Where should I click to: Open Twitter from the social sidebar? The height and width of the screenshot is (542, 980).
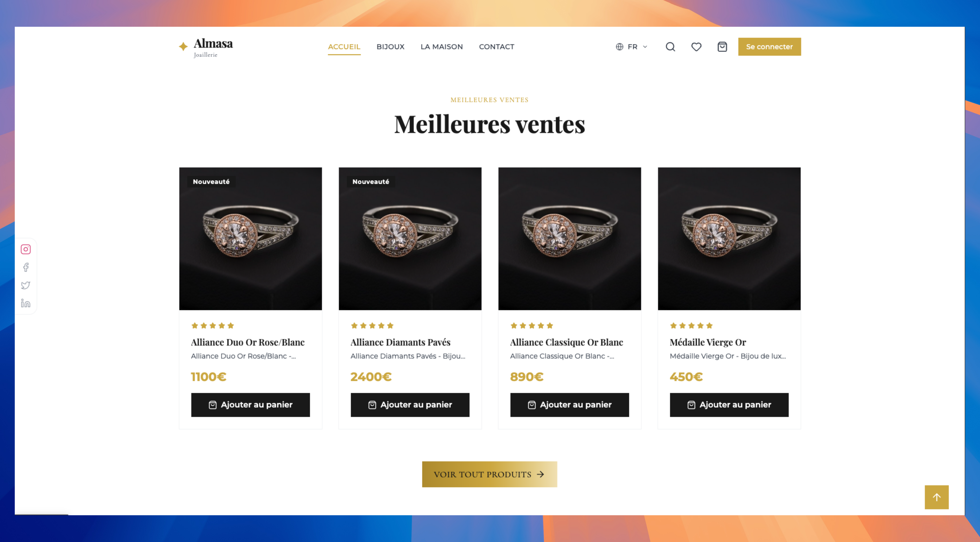pos(26,285)
